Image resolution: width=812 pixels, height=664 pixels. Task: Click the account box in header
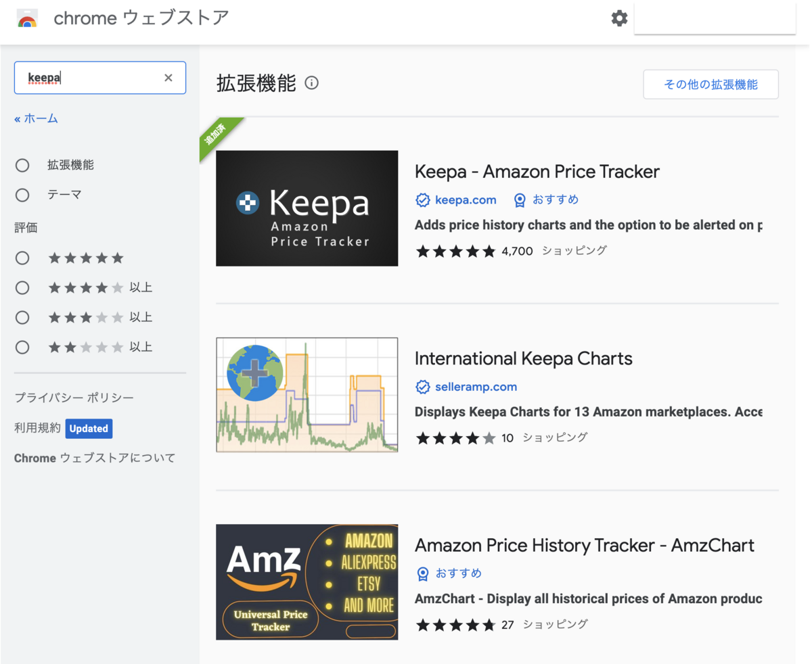715,17
